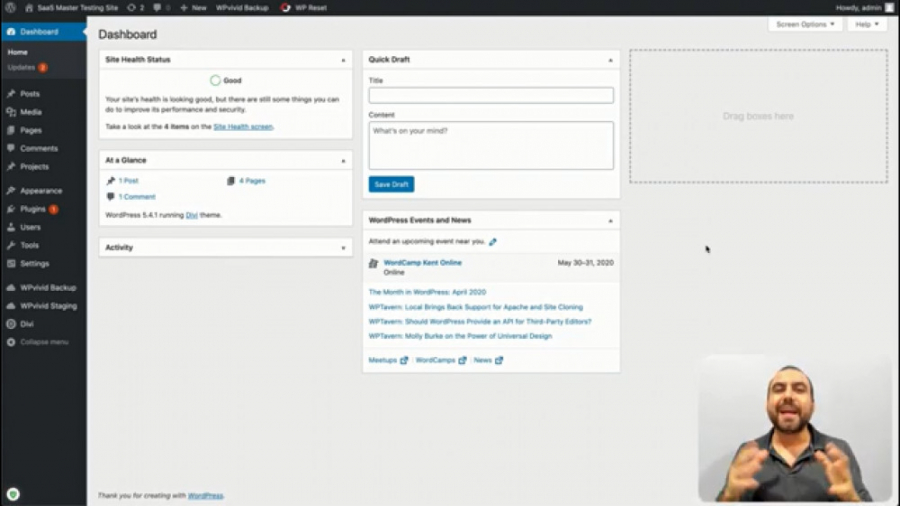Open WPTavern Molly Burke Universal Design article
900x506 pixels.
click(x=460, y=336)
